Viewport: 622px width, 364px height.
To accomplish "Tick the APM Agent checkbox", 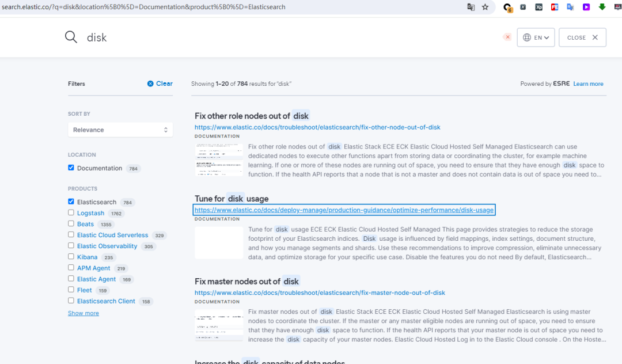I will coord(71,268).
